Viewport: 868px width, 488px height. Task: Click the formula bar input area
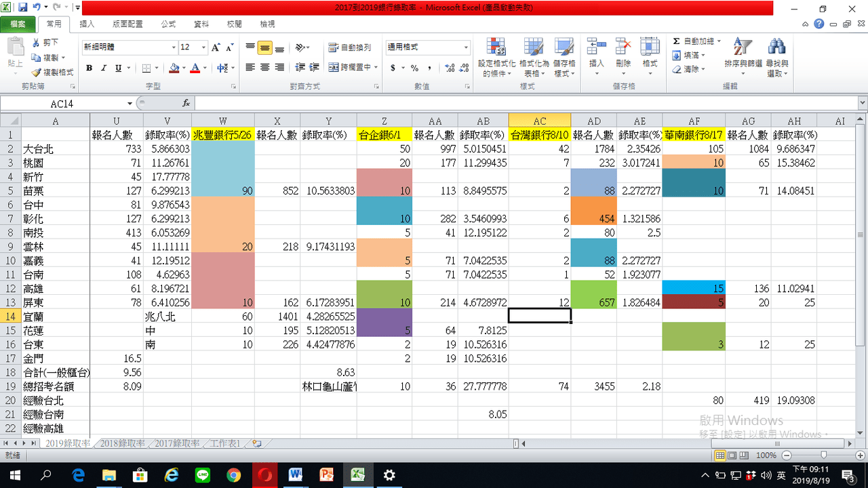(x=526, y=104)
